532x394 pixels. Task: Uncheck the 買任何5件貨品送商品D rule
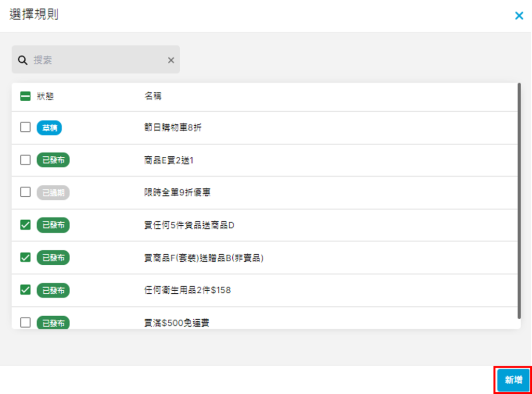click(x=25, y=225)
